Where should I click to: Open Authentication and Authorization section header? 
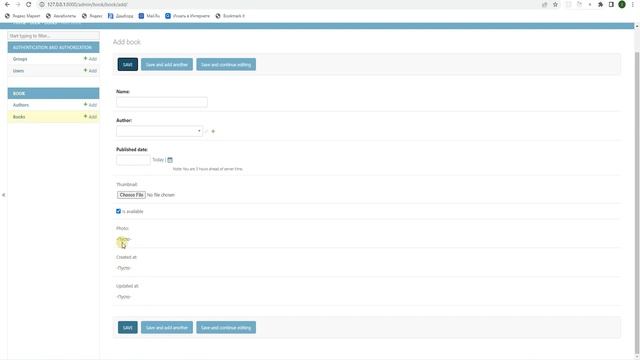(52, 47)
